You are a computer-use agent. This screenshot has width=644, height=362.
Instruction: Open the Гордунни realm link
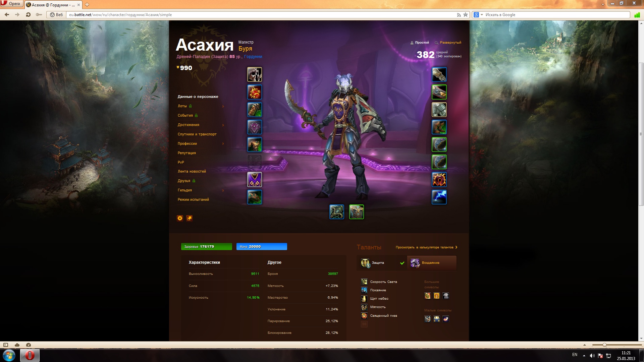(253, 57)
